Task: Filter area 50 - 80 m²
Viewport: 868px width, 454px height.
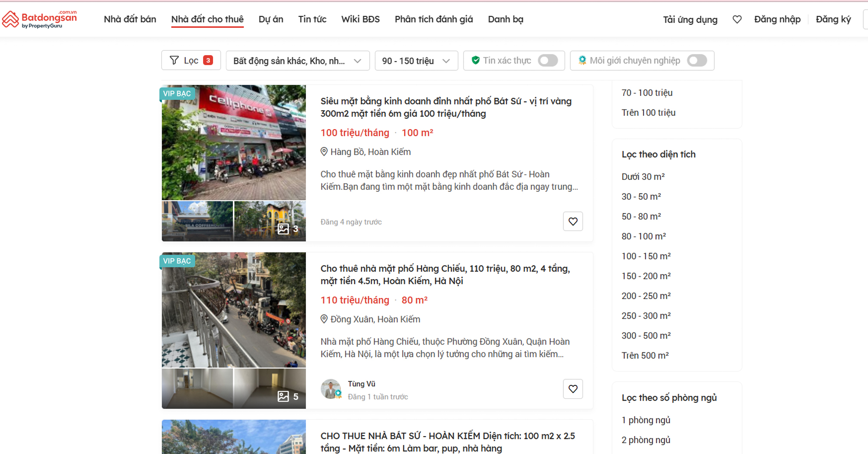Action: (x=641, y=217)
